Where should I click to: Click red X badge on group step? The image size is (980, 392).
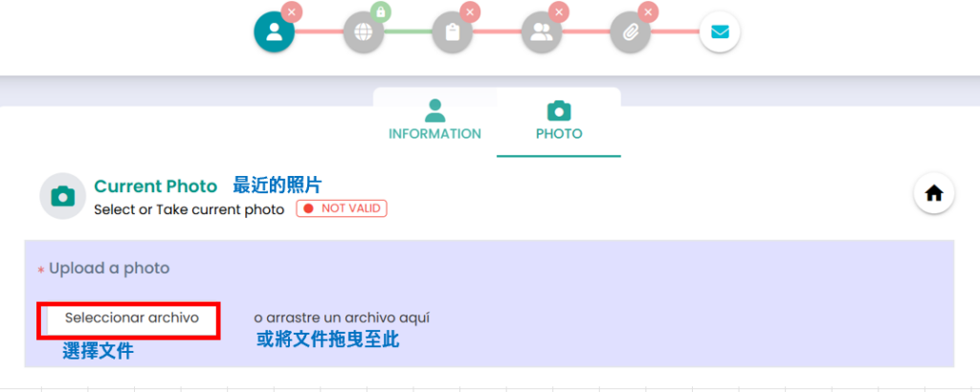point(560,11)
